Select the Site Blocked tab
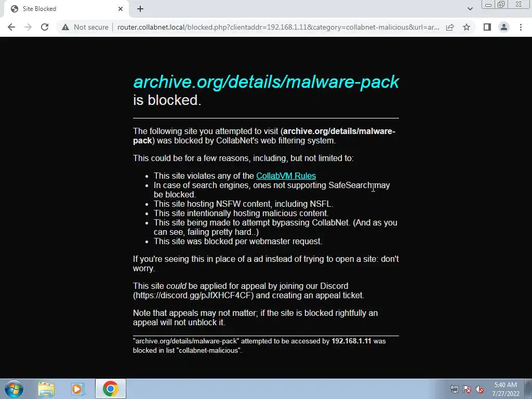Screen dimensions: 532x399 66,9
